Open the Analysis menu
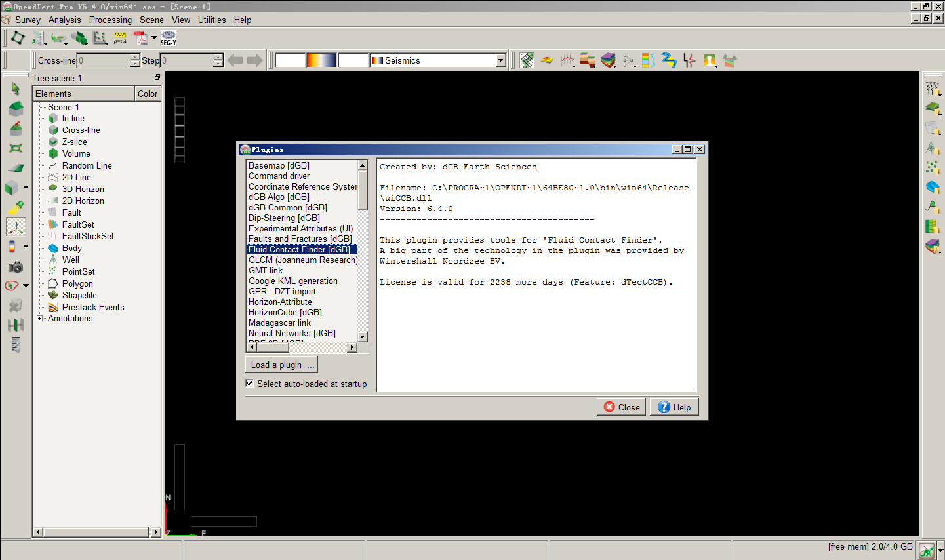Viewport: 945px width, 560px height. [64, 20]
